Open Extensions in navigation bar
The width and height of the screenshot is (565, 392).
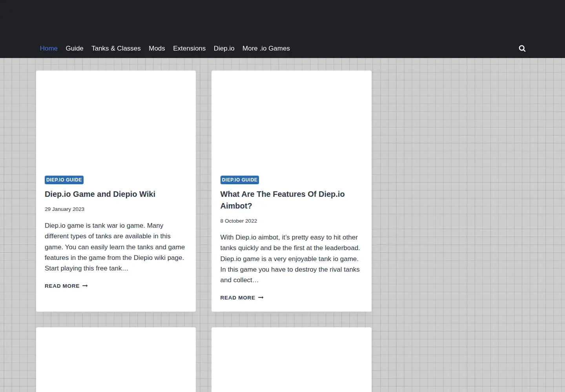(x=189, y=49)
